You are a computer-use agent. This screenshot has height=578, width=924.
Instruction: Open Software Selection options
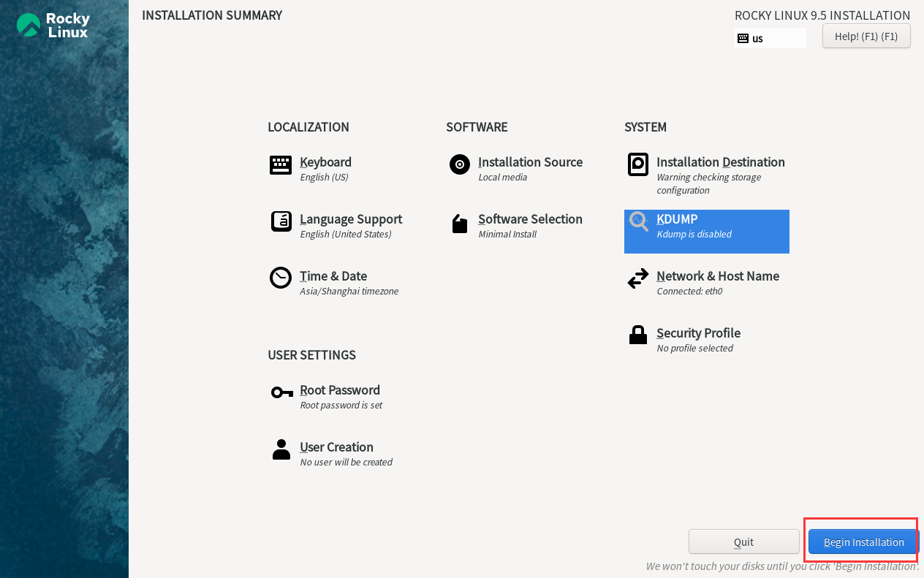coord(530,219)
